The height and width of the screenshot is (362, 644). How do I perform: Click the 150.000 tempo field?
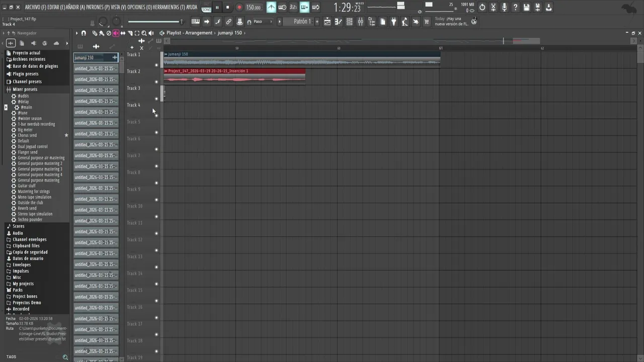click(253, 8)
